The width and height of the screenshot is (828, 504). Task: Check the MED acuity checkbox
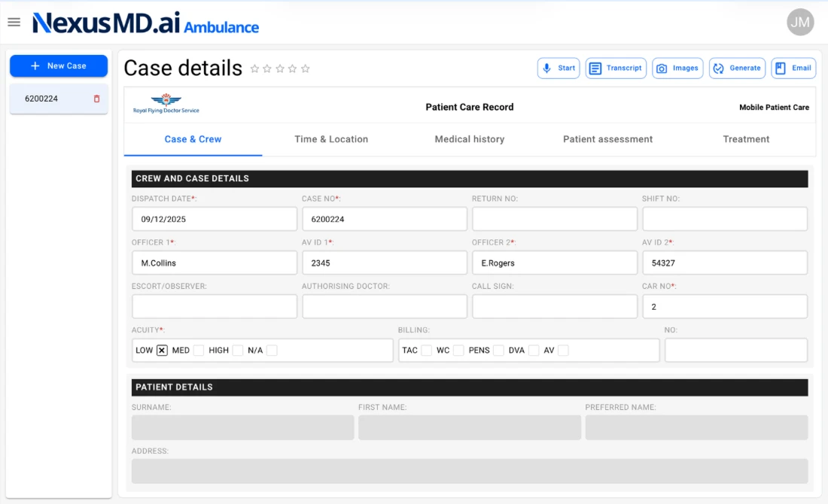coord(199,351)
